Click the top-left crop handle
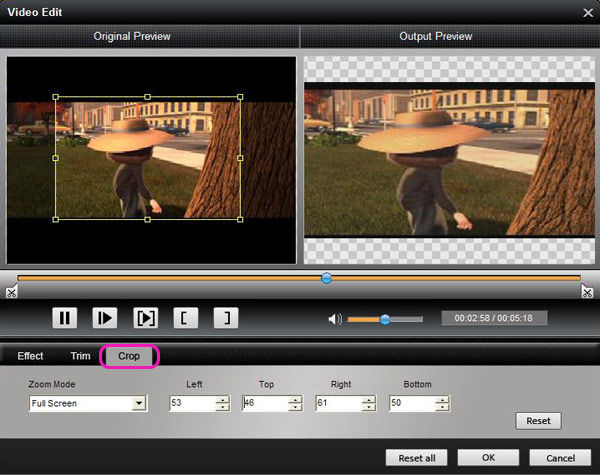600x475 pixels. click(55, 97)
